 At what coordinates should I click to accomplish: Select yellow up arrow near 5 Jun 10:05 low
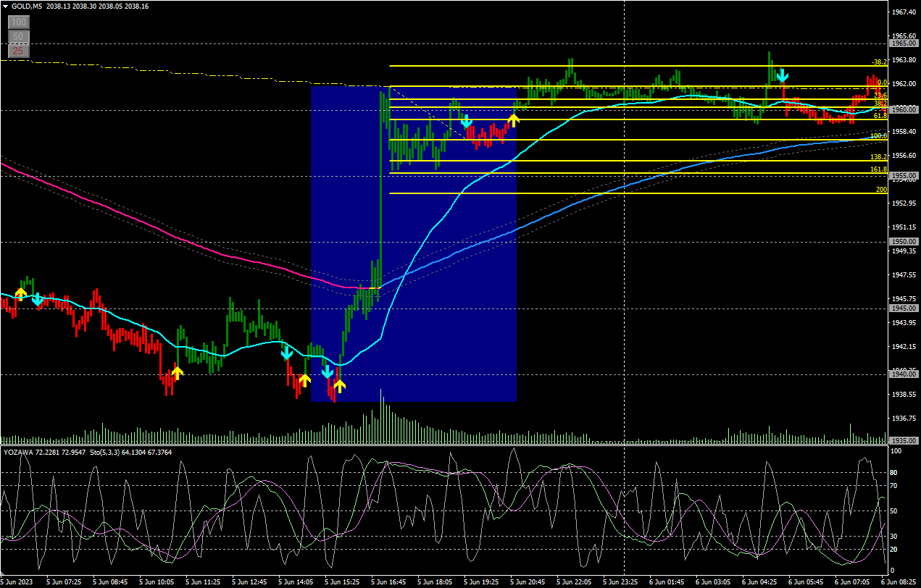tap(177, 372)
